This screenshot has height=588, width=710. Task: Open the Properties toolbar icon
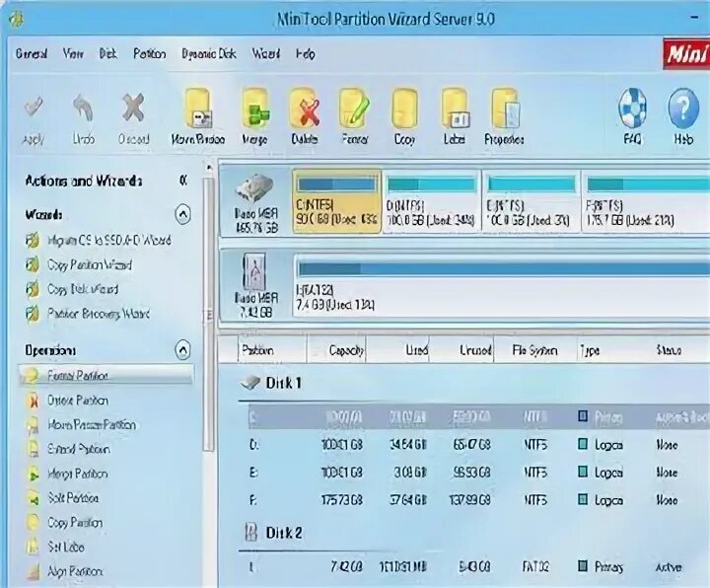click(505, 108)
